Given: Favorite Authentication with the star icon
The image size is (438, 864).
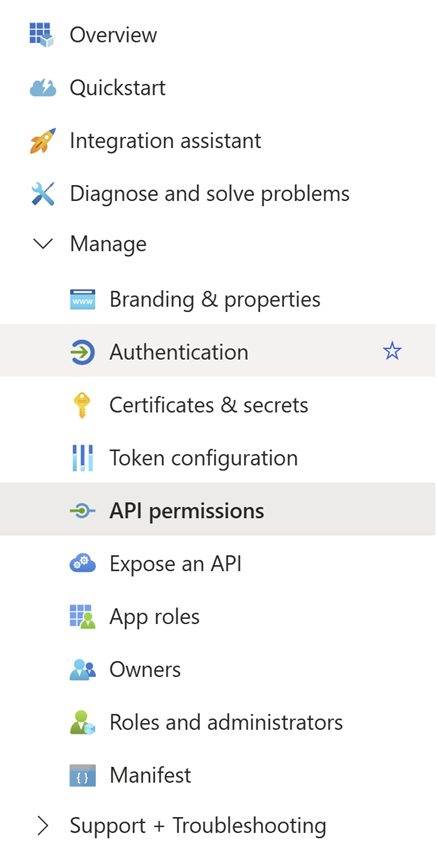Looking at the screenshot, I should (x=392, y=350).
